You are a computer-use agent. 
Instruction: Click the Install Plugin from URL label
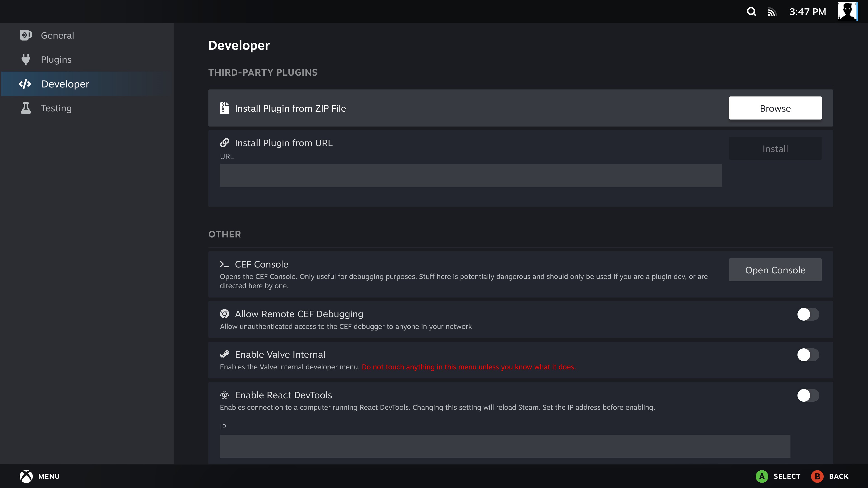[x=283, y=143]
